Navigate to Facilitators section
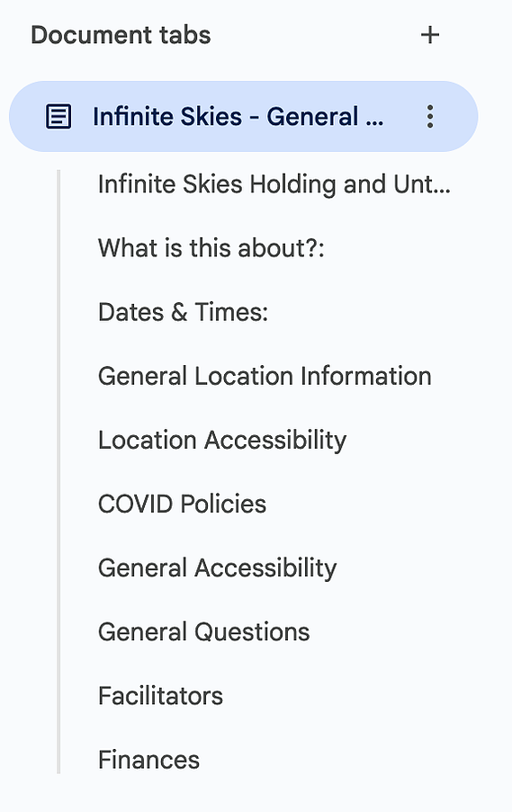The image size is (512, 812). [160, 696]
